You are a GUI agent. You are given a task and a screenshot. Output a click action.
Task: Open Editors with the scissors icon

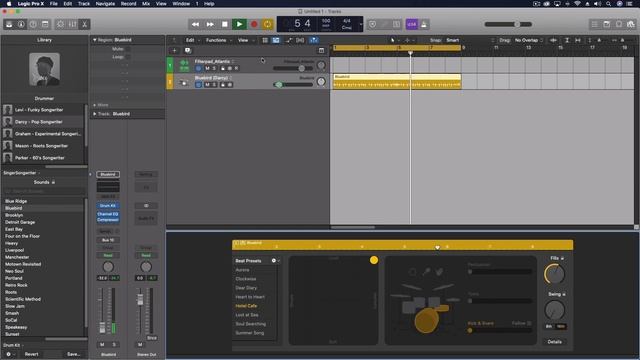tap(84, 24)
